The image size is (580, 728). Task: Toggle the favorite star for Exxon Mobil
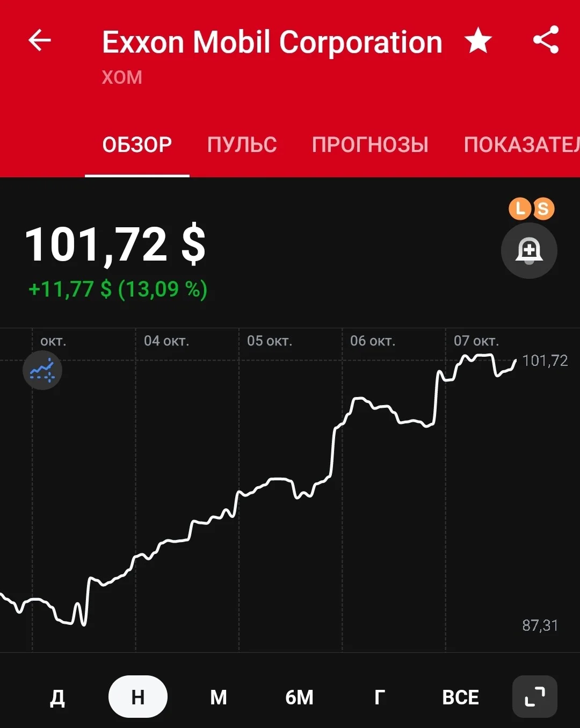(478, 41)
